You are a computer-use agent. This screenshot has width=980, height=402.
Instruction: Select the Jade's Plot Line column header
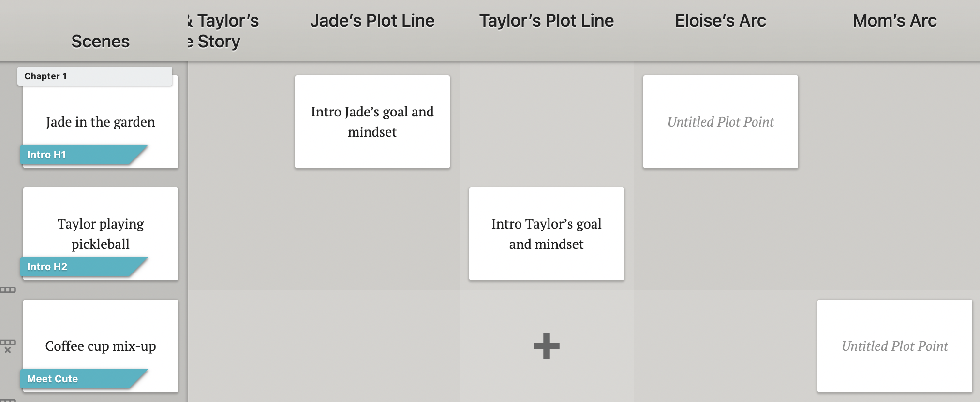372,21
